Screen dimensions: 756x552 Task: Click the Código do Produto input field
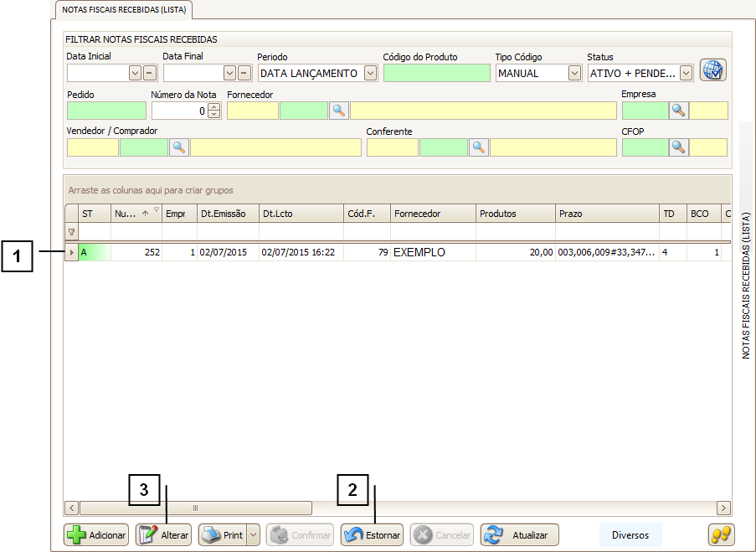(x=436, y=73)
